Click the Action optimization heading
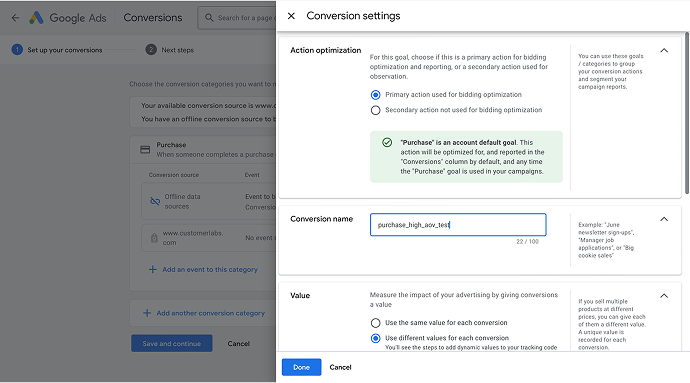The height and width of the screenshot is (383, 690). (x=326, y=50)
